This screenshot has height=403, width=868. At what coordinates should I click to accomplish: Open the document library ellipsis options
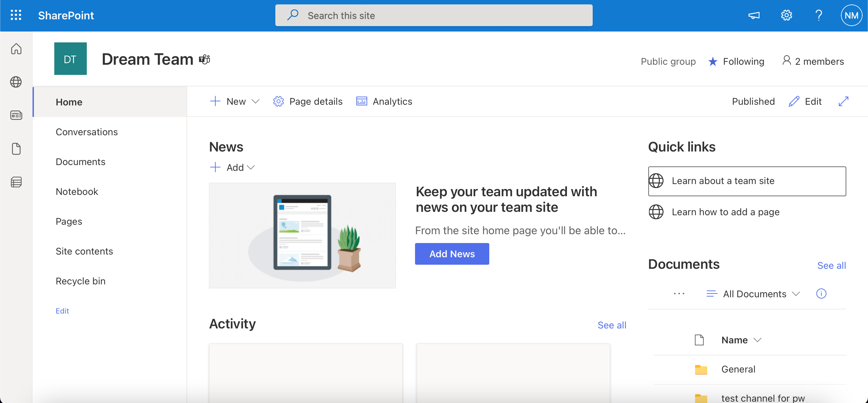pyautogui.click(x=679, y=294)
